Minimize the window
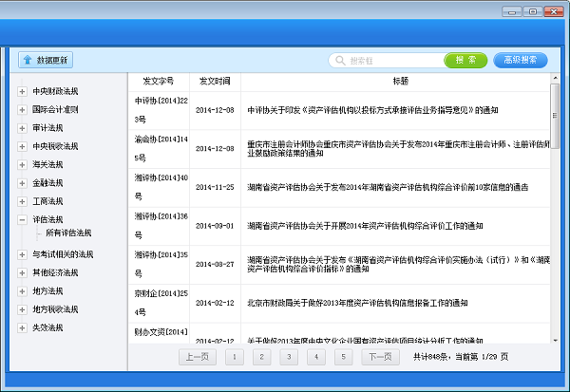Viewport: 570px width, 392px height. (x=512, y=12)
